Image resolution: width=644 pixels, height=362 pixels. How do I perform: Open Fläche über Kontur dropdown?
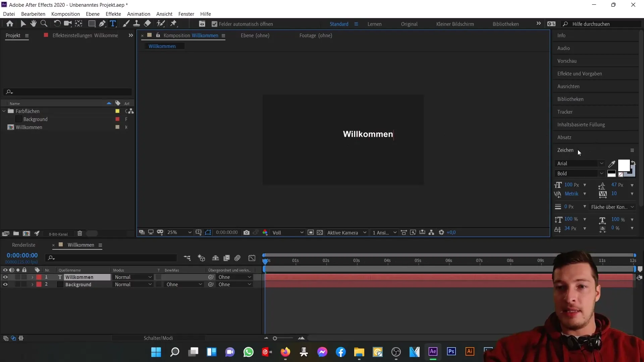click(x=612, y=207)
